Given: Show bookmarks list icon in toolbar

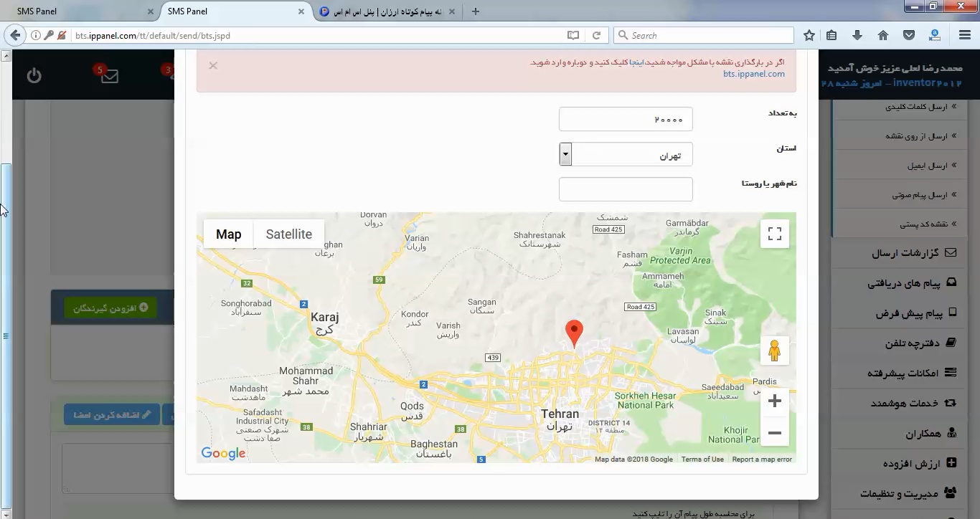Looking at the screenshot, I should (831, 35).
